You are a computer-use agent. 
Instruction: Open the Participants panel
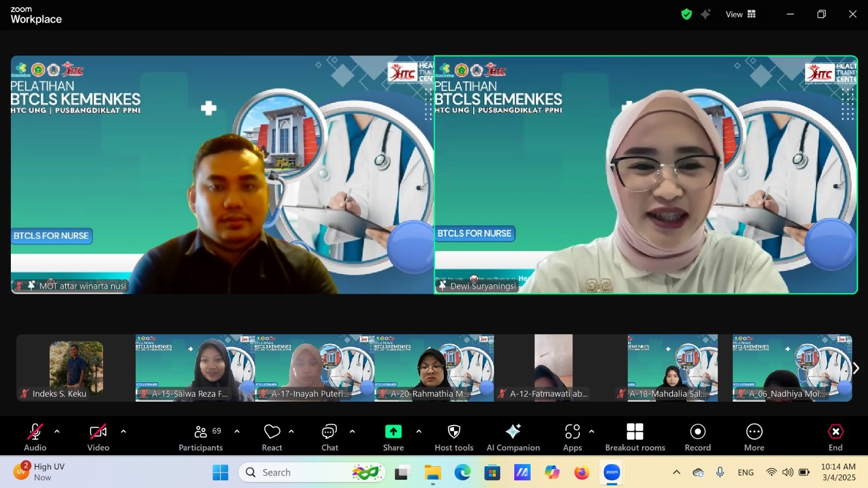pyautogui.click(x=201, y=437)
